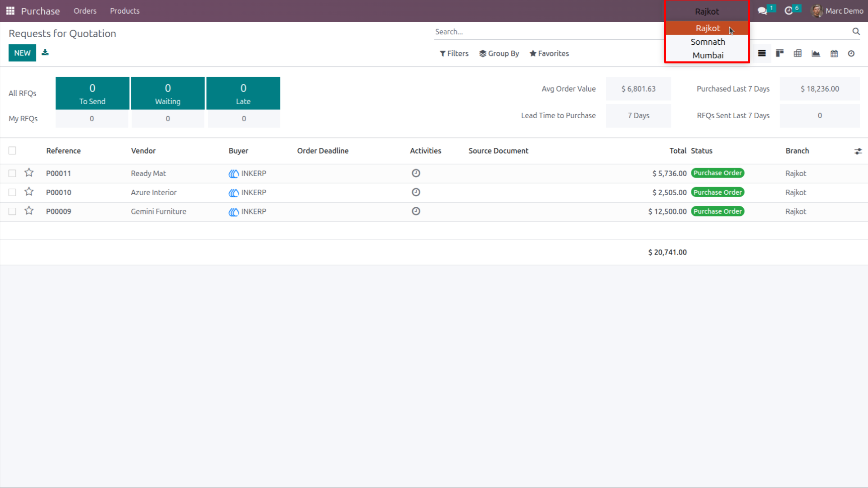Open the Products menu
Image resolution: width=868 pixels, height=488 pixels.
coord(125,11)
